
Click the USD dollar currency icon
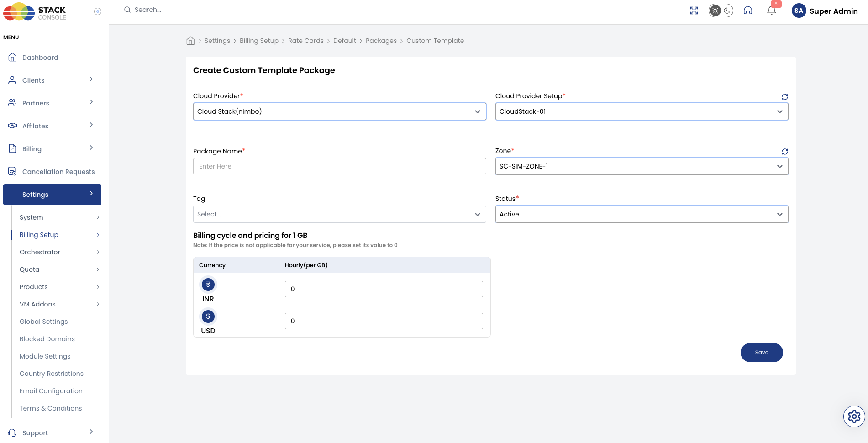208,316
